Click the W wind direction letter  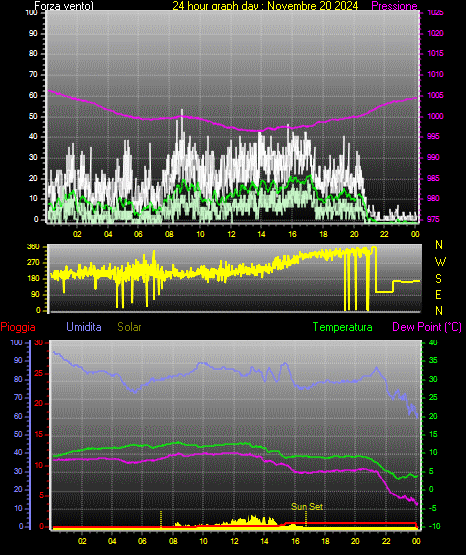[440, 262]
